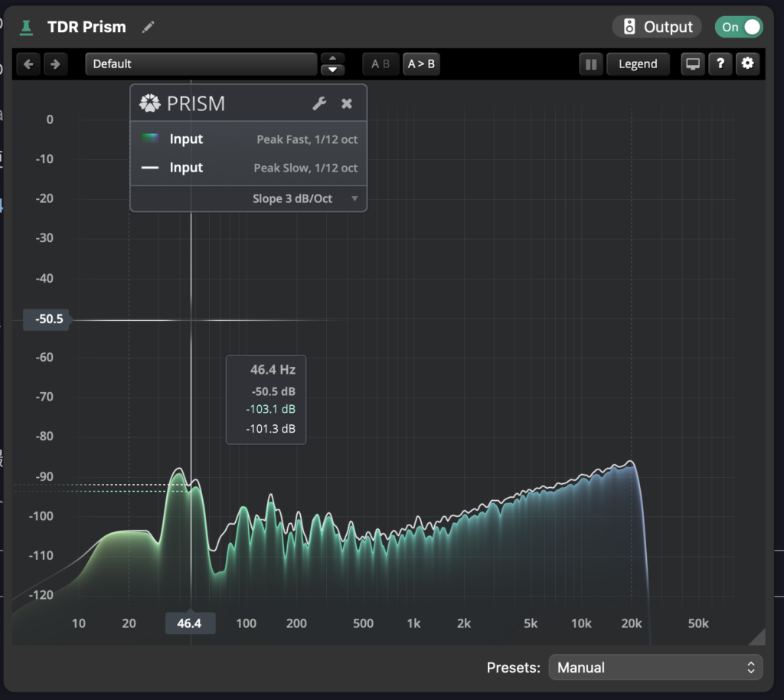Copy A to B with the A > B button
Screen dimensions: 784x700
tap(422, 64)
